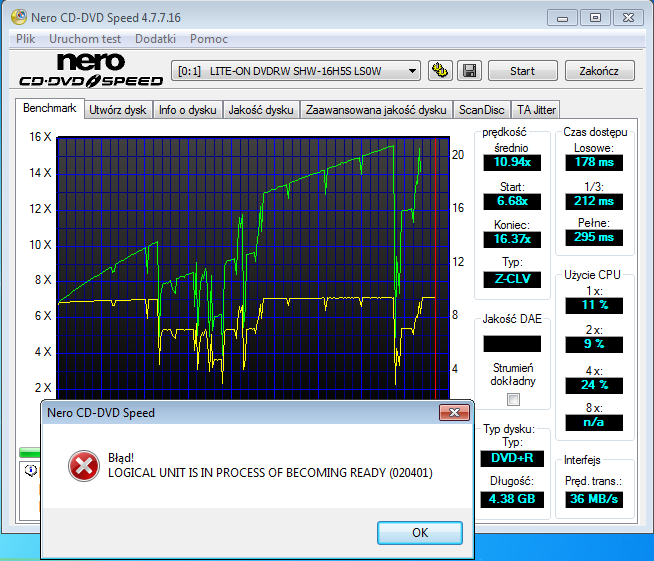654x561 pixels.
Task: Click the random access time 178 ms
Action: point(594,162)
